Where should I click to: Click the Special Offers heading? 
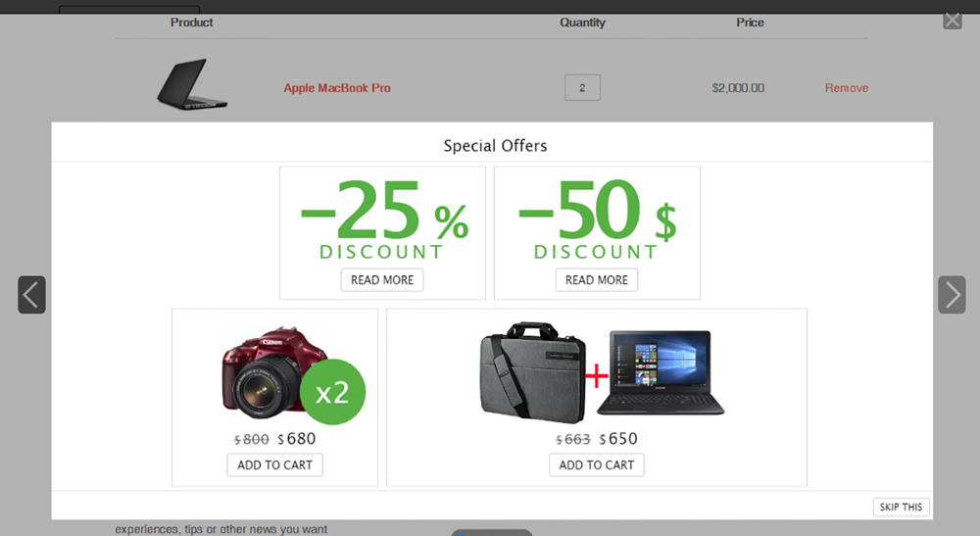[x=495, y=146]
